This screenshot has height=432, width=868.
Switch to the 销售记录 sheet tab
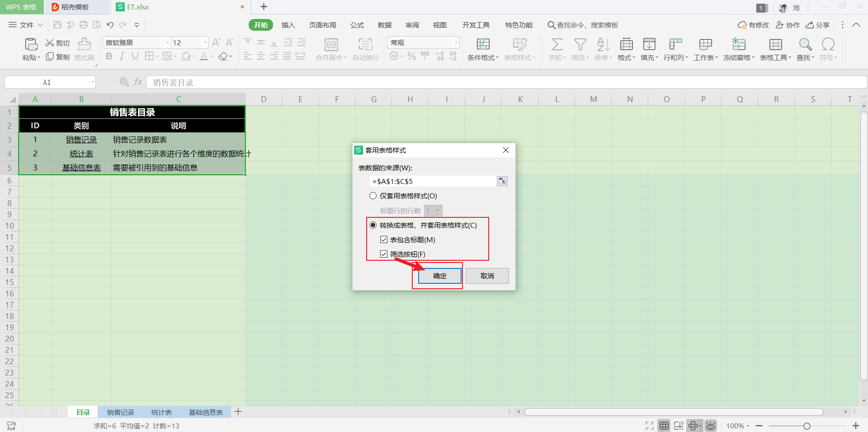120,412
